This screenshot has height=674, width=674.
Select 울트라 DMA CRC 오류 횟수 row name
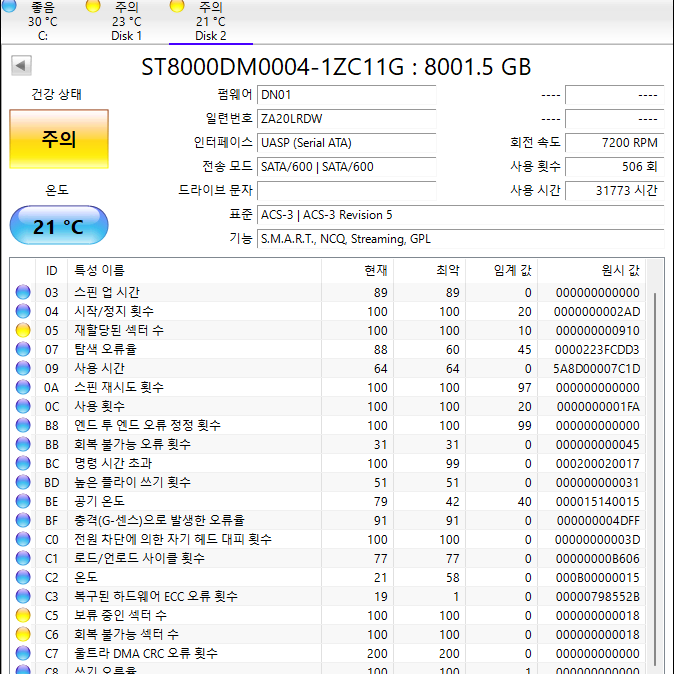click(x=146, y=653)
